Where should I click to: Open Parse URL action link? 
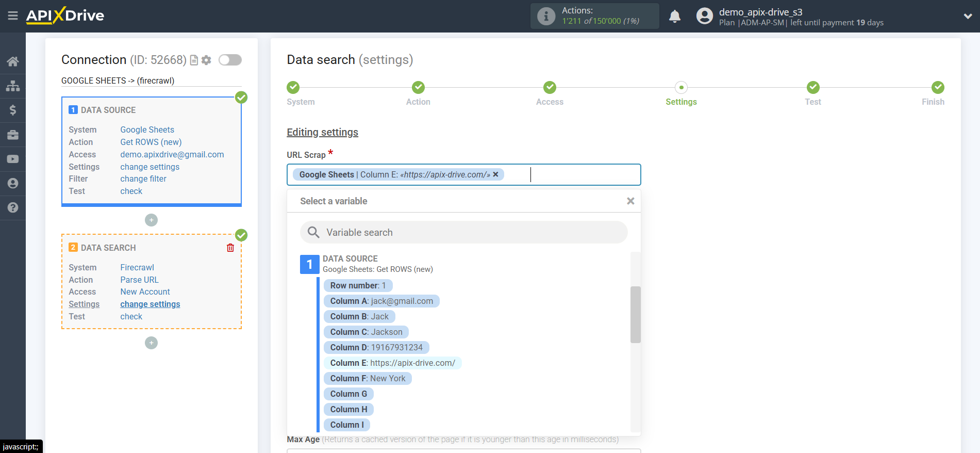pyautogui.click(x=140, y=280)
